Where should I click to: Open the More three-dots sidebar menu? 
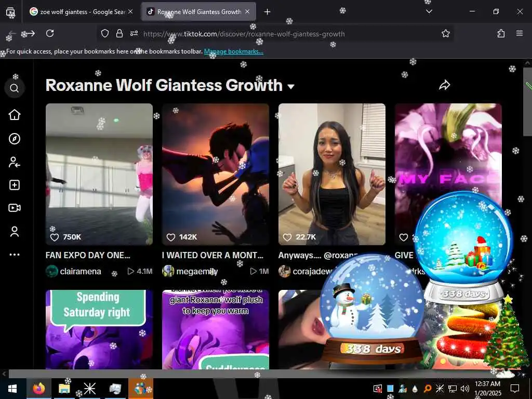[x=14, y=255]
